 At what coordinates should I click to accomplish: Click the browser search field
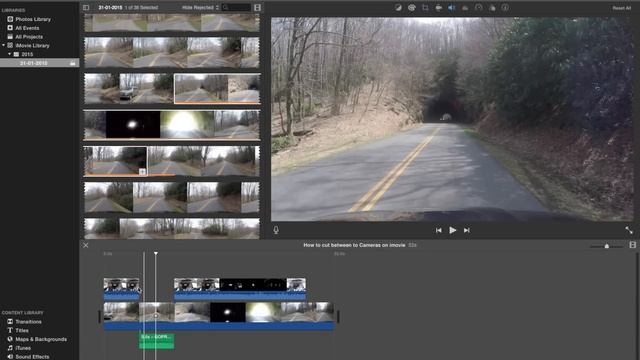[237, 7]
